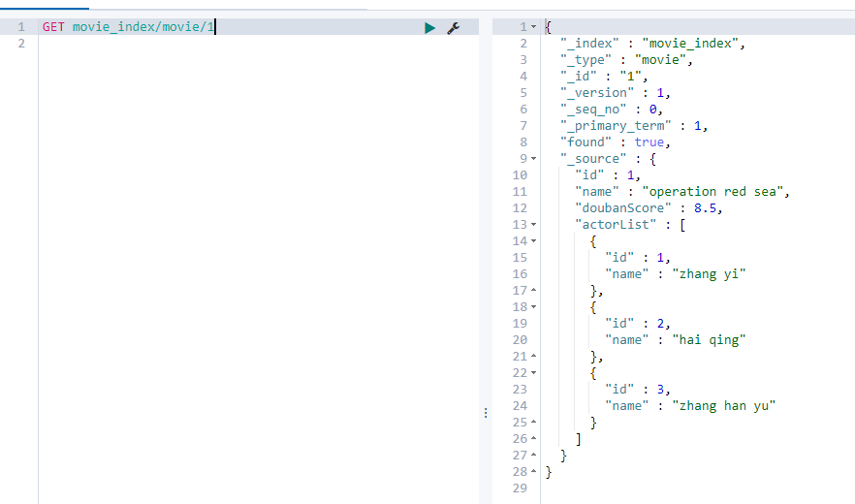Open the wrench request options menu

(x=453, y=28)
